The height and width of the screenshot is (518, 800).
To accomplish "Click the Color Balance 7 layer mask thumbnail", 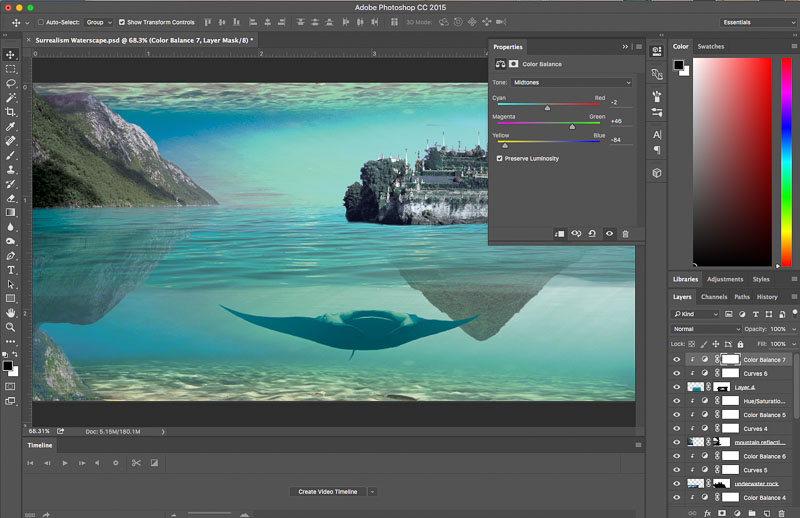I will tap(730, 359).
